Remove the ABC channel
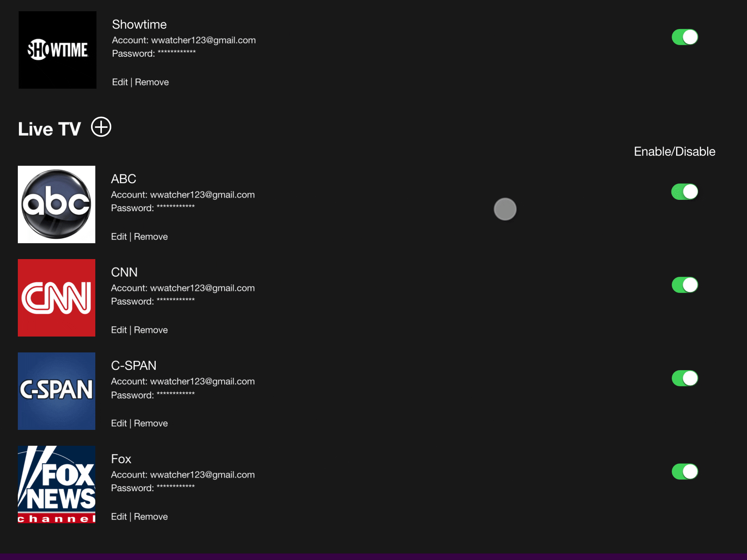 click(151, 237)
